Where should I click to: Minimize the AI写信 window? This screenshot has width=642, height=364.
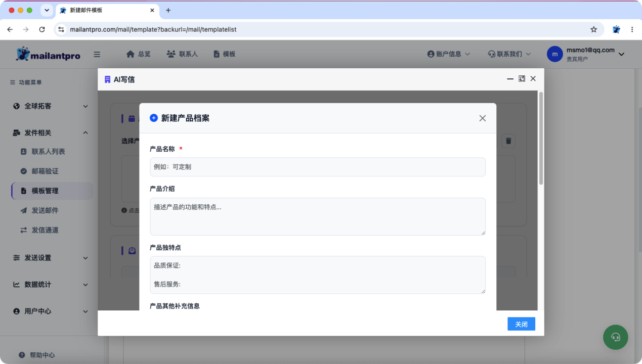[510, 79]
